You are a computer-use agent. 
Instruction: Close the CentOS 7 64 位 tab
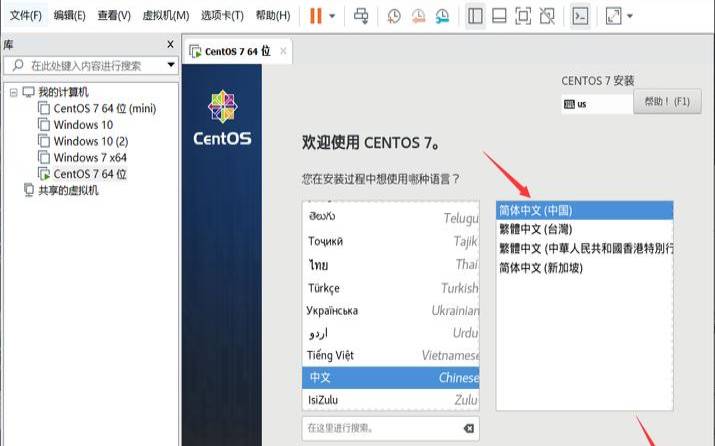tap(283, 51)
